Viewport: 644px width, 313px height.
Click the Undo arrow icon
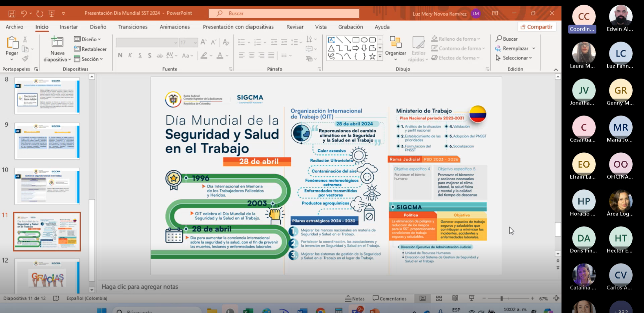coord(23,13)
